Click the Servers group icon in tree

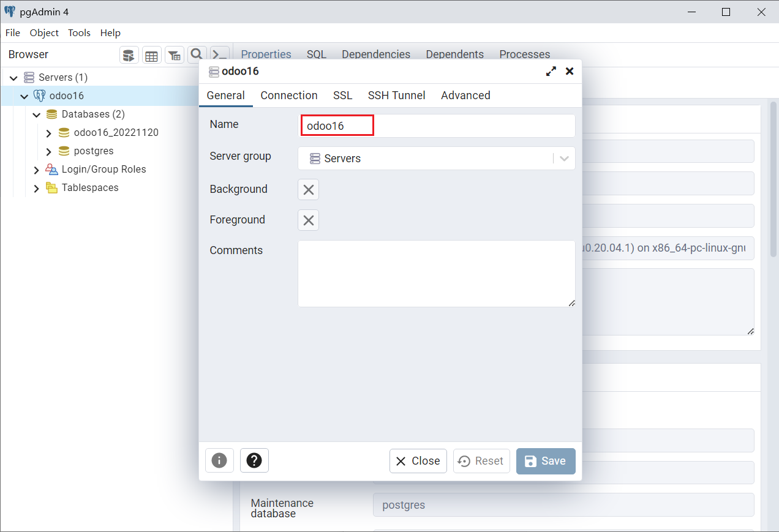pos(29,78)
